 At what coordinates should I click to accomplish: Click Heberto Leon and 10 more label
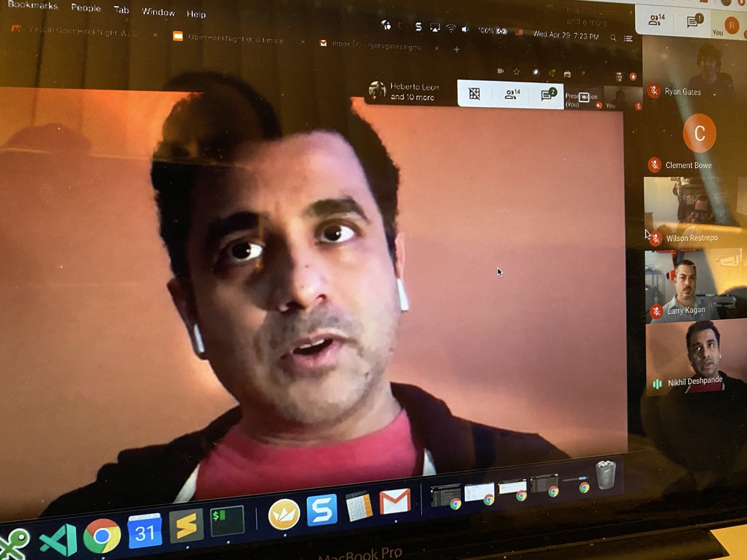point(416,92)
